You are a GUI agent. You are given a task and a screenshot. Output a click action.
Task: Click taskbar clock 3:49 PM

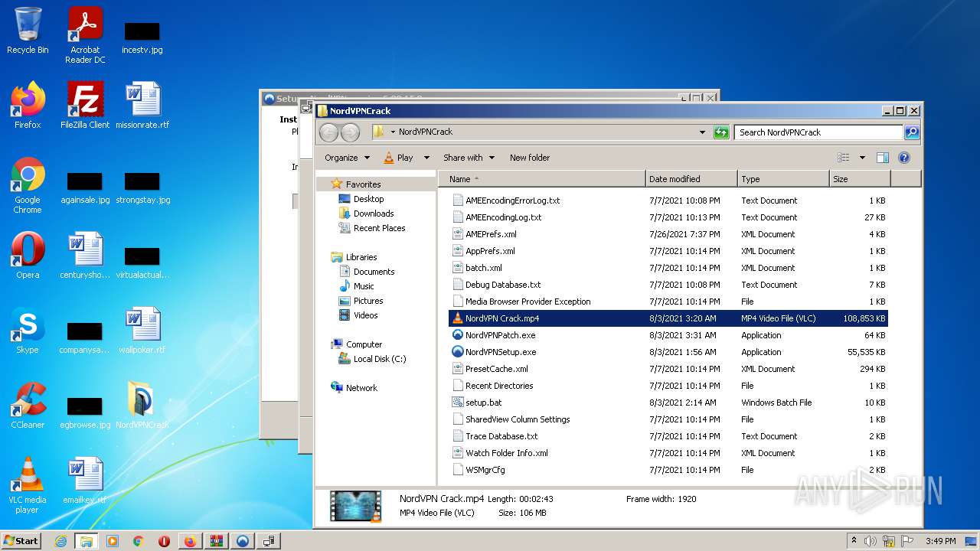pyautogui.click(x=940, y=541)
